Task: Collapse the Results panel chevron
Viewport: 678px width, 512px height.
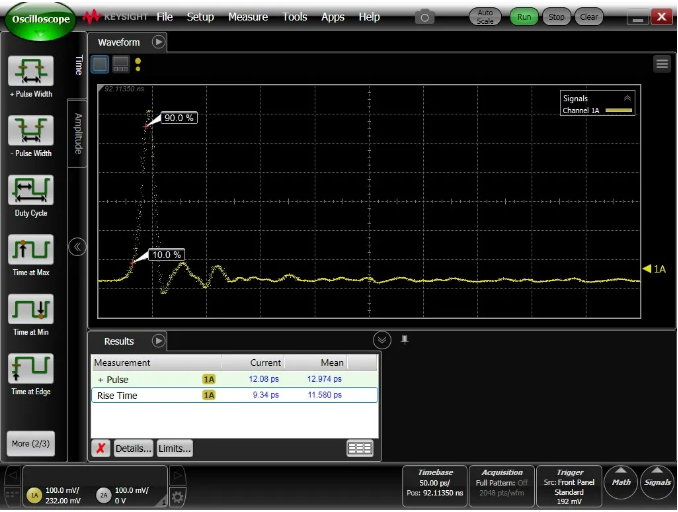Action: point(380,340)
